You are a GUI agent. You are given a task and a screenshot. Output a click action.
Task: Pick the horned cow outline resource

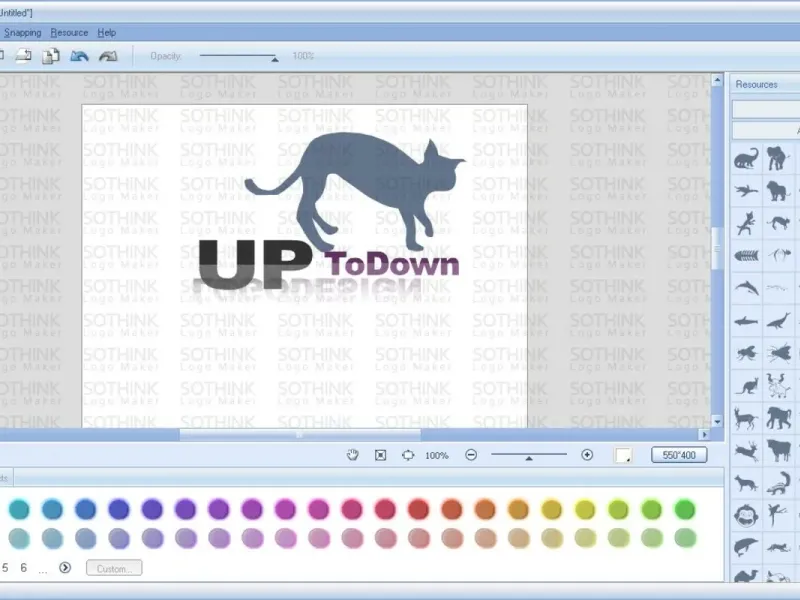tap(778, 386)
